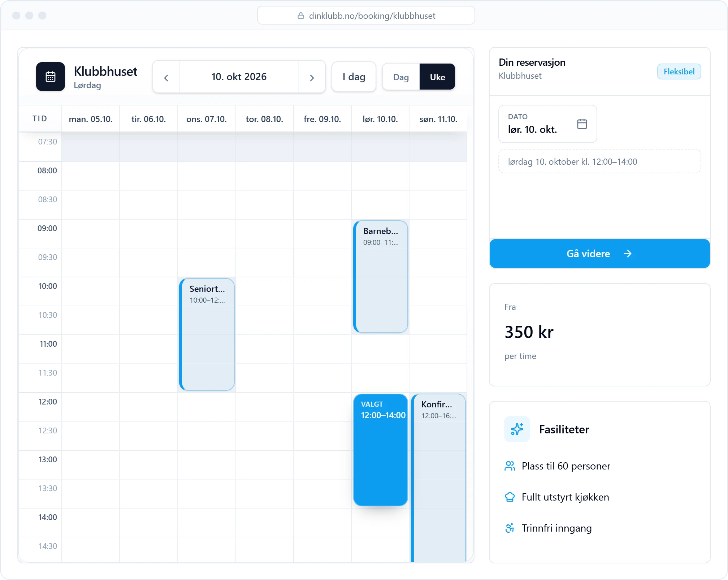Click the Din reservasjon heading
Image resolution: width=728 pixels, height=580 pixels.
pos(532,62)
